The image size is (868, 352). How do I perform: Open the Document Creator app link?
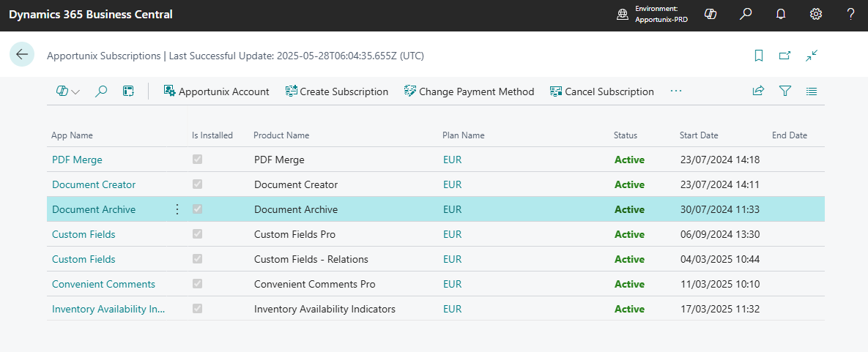click(94, 184)
